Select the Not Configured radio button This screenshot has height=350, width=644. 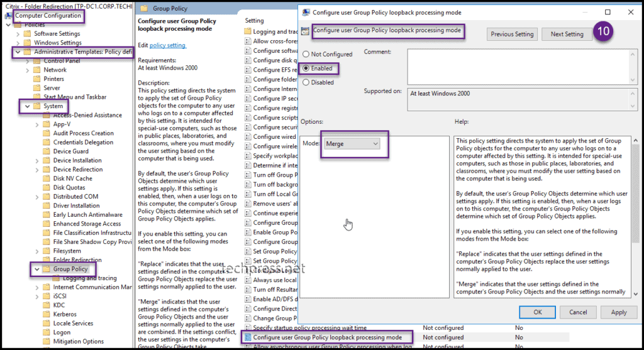[306, 54]
